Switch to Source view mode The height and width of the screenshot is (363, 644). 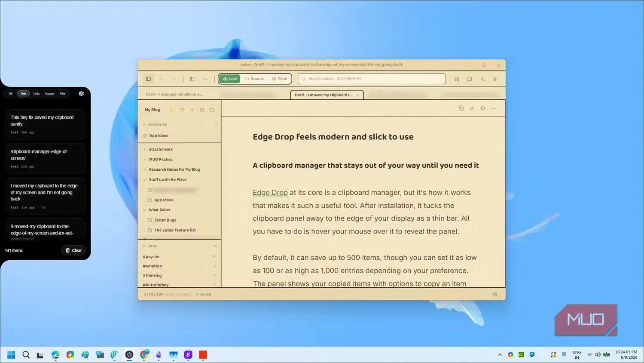pos(254,79)
